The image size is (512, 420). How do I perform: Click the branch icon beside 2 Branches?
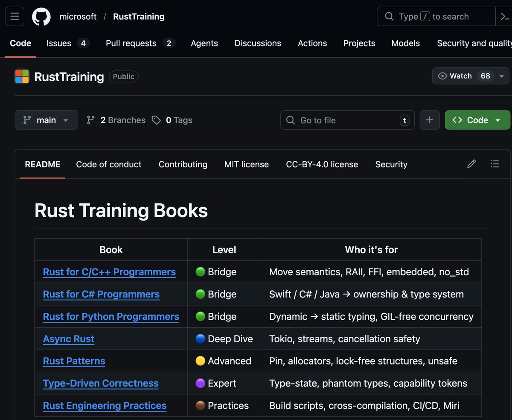point(90,120)
